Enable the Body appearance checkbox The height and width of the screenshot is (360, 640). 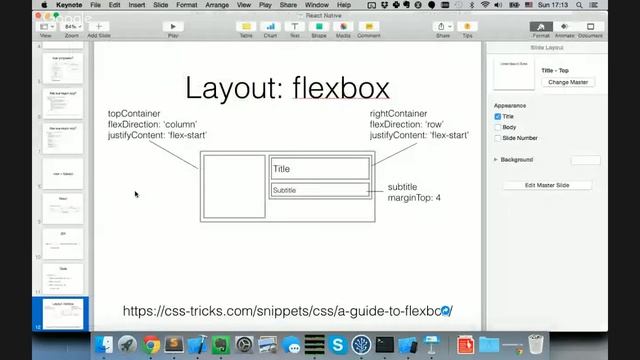tap(498, 127)
